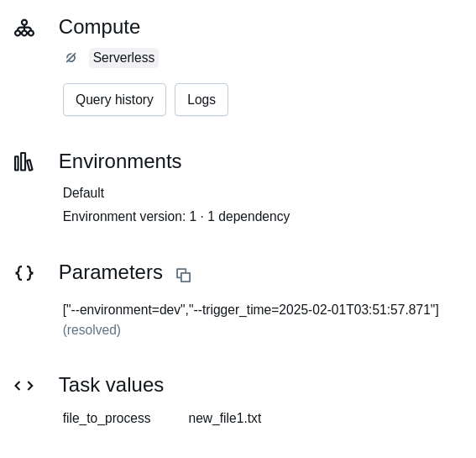The image size is (476, 458).
Task: Click the Environments books icon
Action: pos(24,161)
